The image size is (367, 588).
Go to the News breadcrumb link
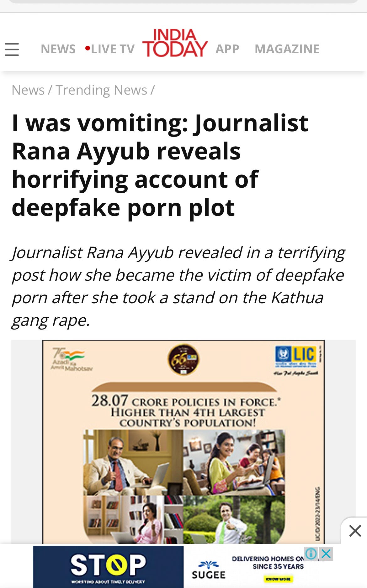(x=28, y=90)
